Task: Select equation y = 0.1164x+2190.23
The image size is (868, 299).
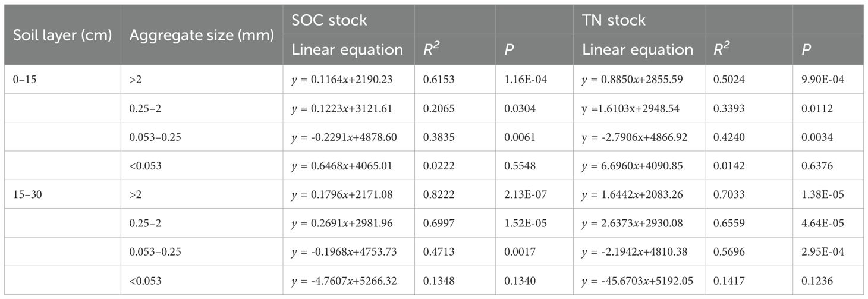Action: pyautogui.click(x=344, y=80)
